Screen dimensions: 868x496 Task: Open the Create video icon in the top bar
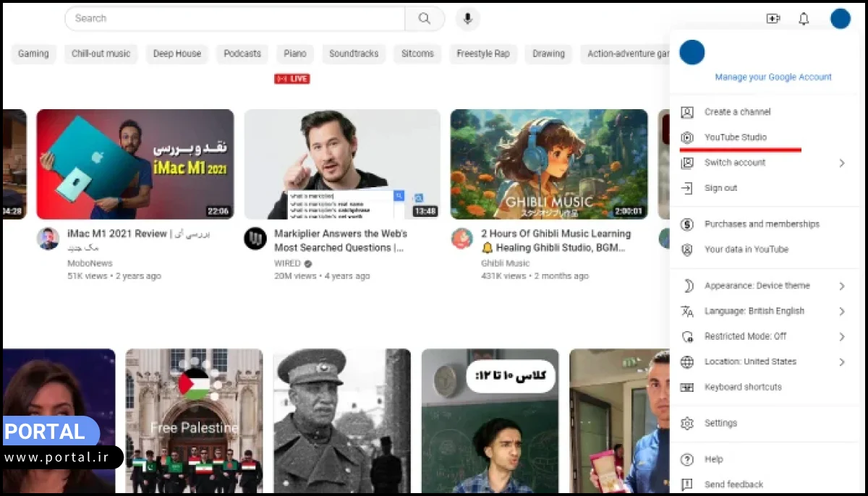point(773,19)
